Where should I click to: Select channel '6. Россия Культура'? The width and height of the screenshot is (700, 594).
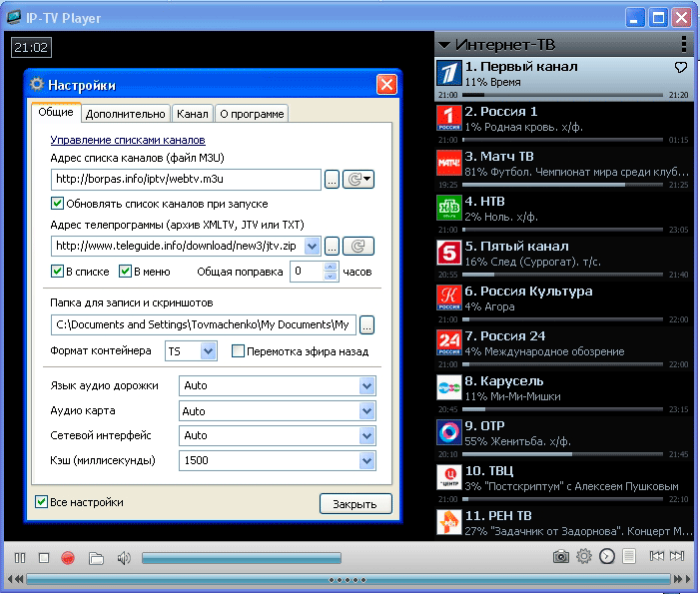point(564,302)
